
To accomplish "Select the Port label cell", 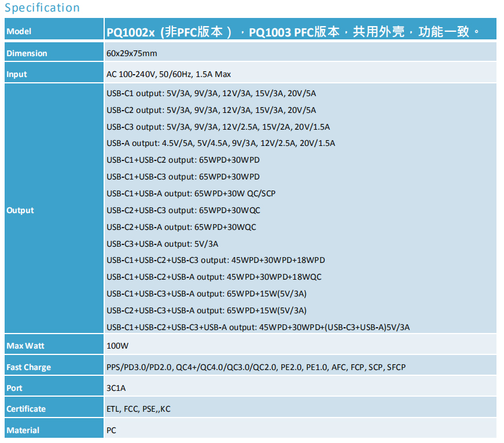I will [54, 386].
